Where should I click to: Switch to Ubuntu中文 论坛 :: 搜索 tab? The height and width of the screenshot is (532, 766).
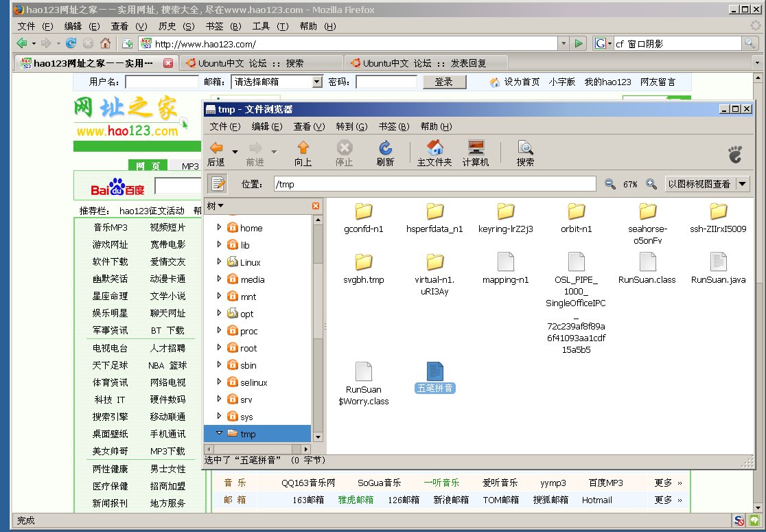pos(260,63)
